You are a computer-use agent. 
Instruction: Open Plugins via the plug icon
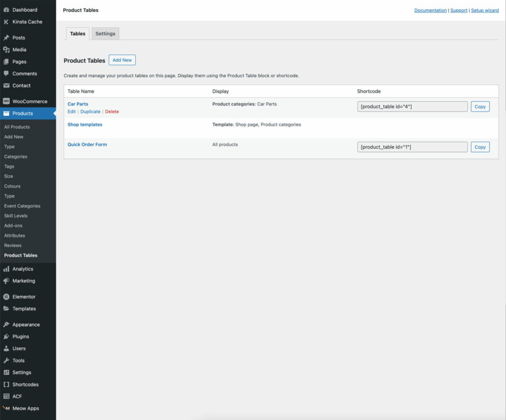[6, 336]
